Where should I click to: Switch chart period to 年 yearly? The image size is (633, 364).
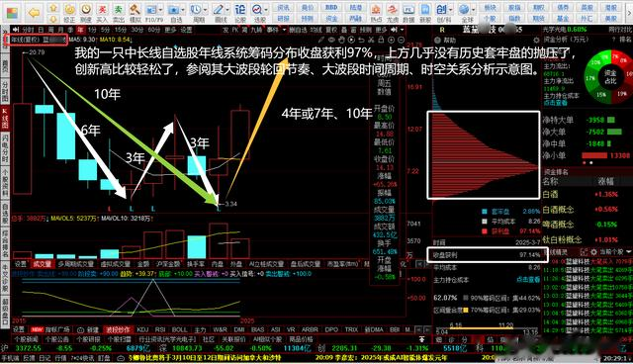tap(80, 30)
